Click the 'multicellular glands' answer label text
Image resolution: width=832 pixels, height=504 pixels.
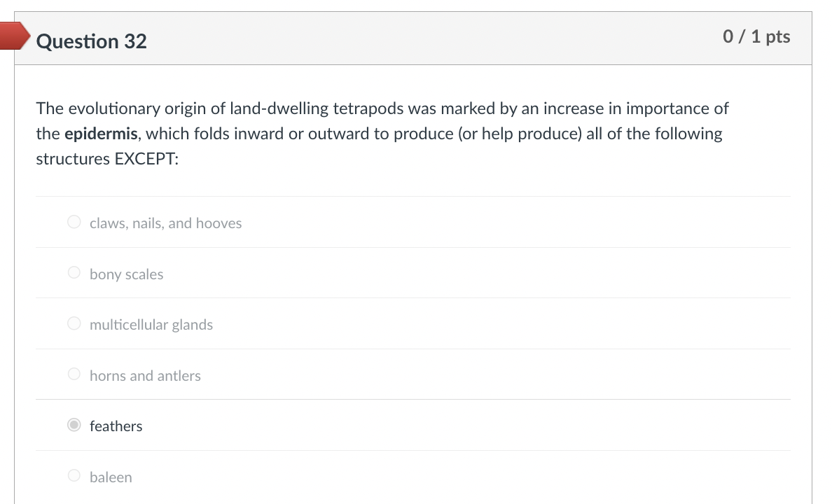(151, 325)
